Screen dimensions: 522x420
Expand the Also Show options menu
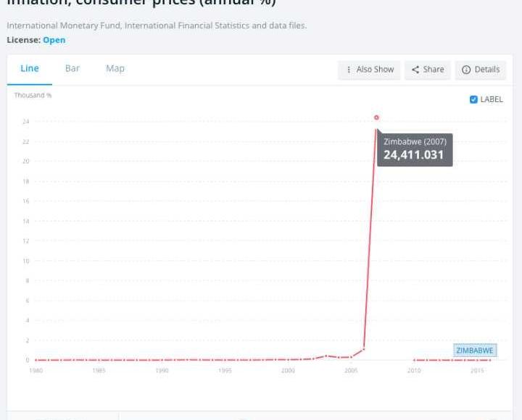[369, 70]
